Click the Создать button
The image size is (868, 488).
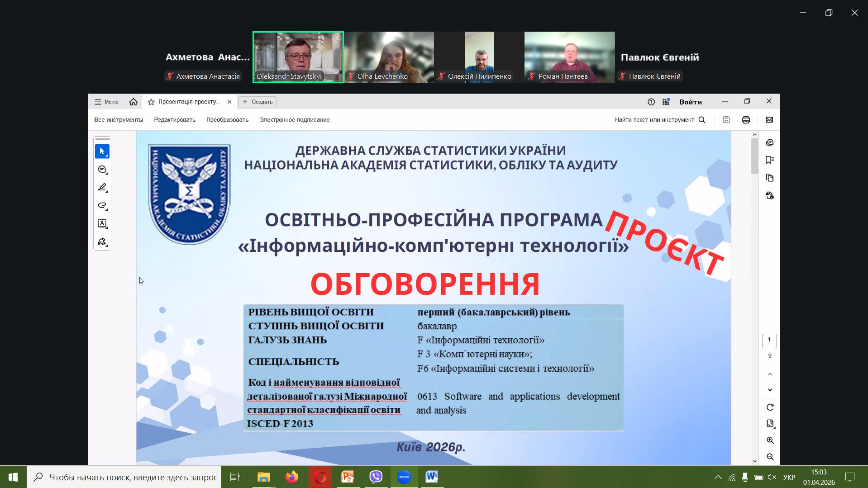coord(258,102)
